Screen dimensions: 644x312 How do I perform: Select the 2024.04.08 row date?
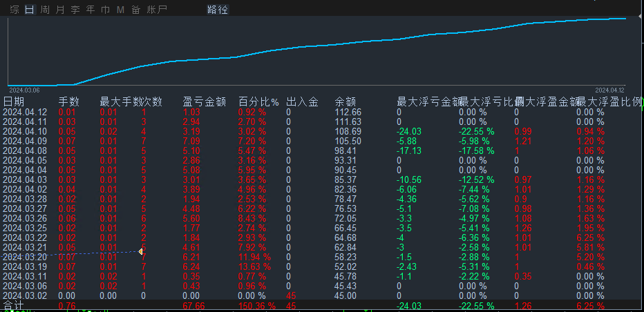(25, 151)
